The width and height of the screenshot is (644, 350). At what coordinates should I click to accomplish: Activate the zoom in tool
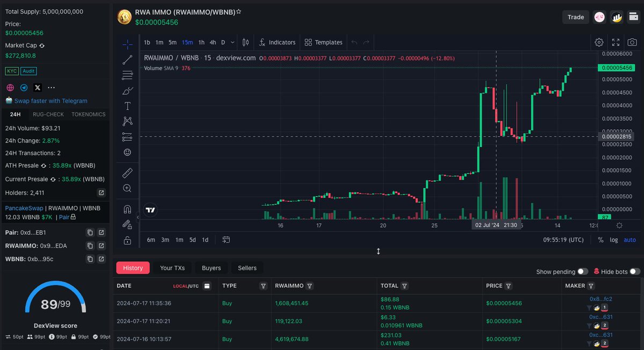tap(127, 188)
